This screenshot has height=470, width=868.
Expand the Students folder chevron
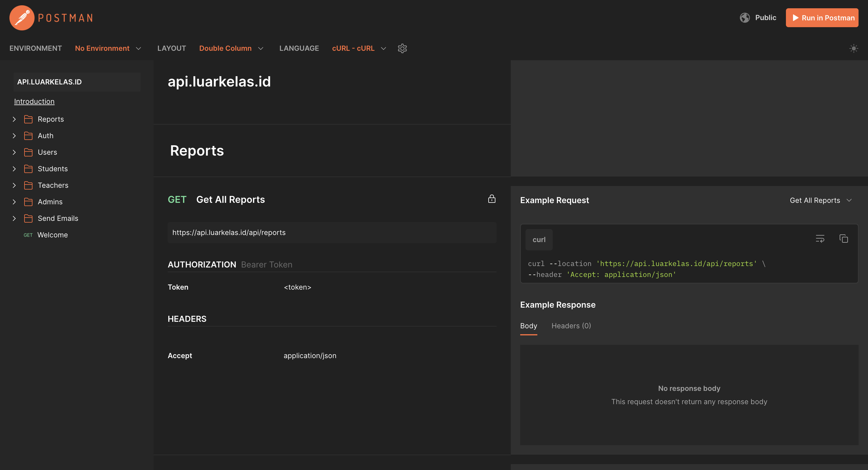click(14, 169)
